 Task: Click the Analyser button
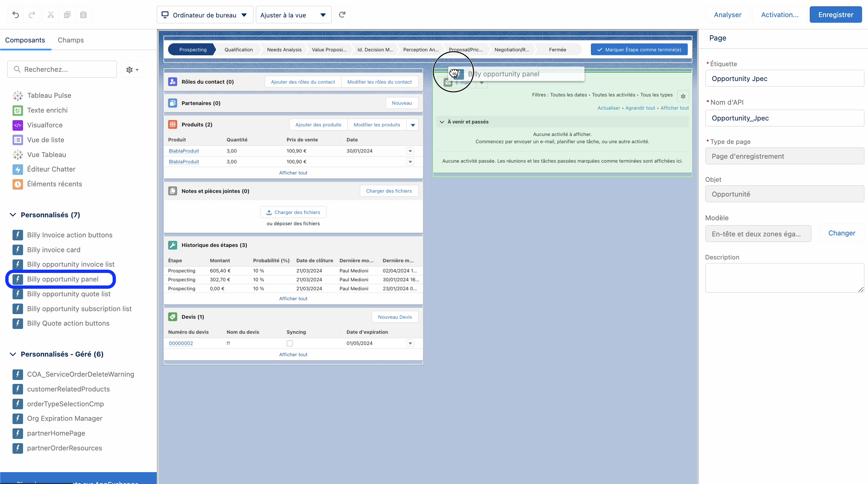point(727,14)
